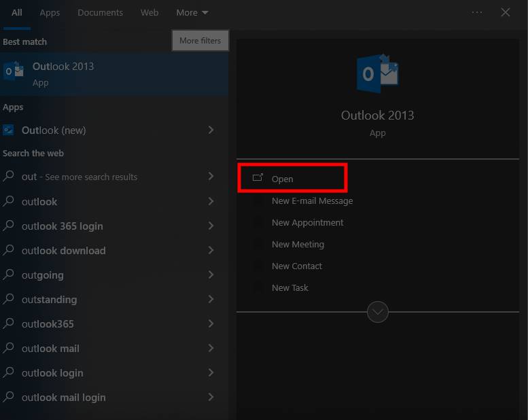This screenshot has height=420, width=528.
Task: Expand chevron for 'outlook mail login'
Action: pos(211,397)
